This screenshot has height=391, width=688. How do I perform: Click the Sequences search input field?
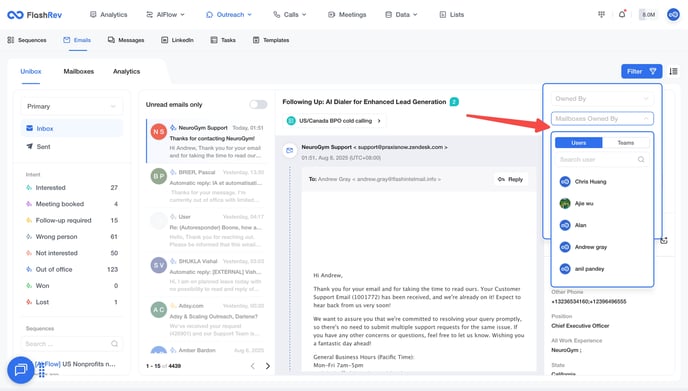72,344
